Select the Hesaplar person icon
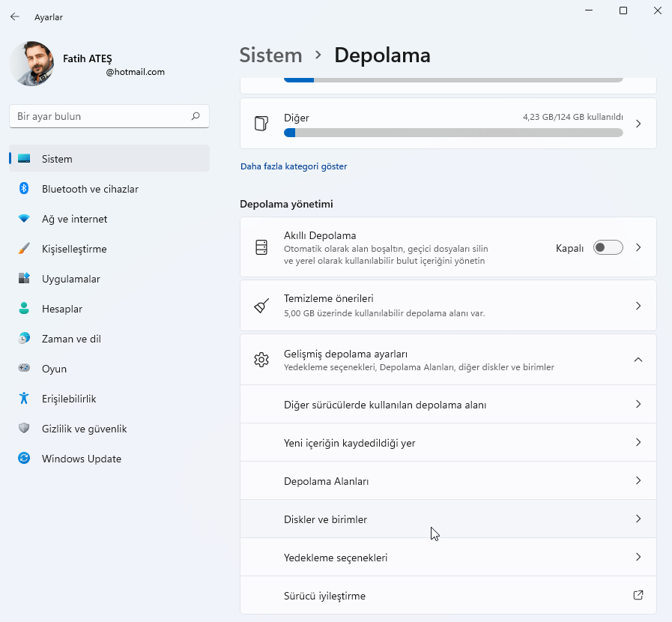 22,309
